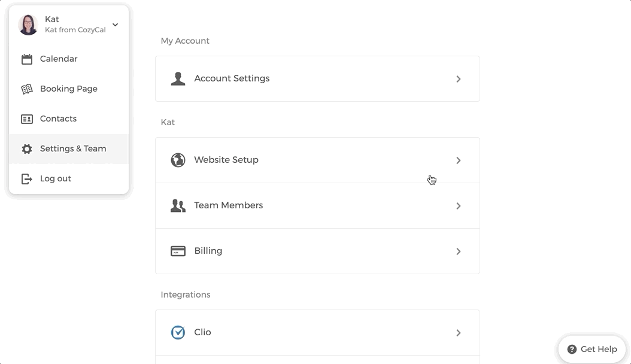Open the Calendar menu item
Image resolution: width=631 pixels, height=364 pixels.
59,59
